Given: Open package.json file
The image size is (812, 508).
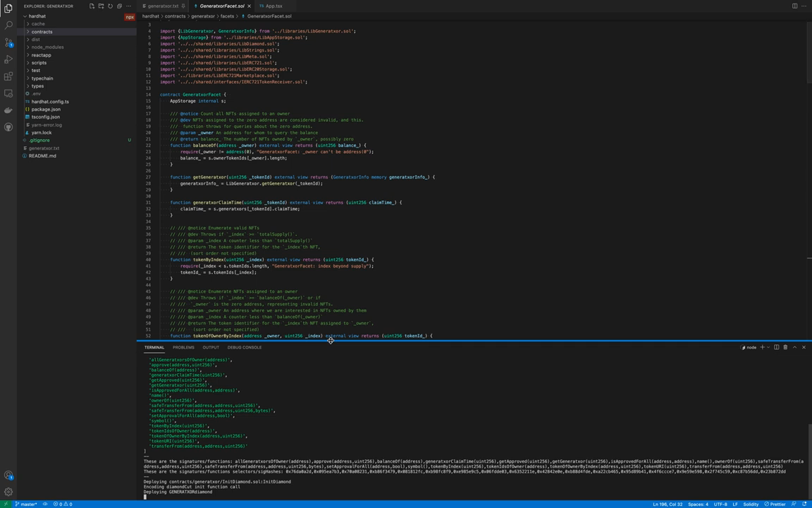Looking at the screenshot, I should pos(77,109).
